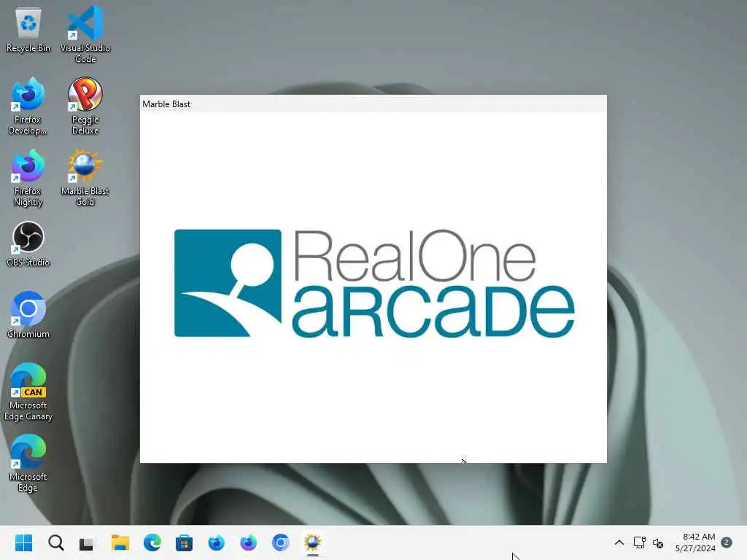Select the Chromium desktop shortcut
This screenshot has height=560, width=747.
(x=28, y=315)
